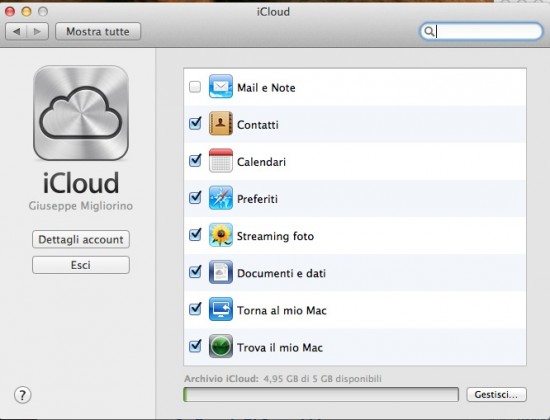Focus the search field in toolbar
This screenshot has width=550, height=420.
coord(481,32)
